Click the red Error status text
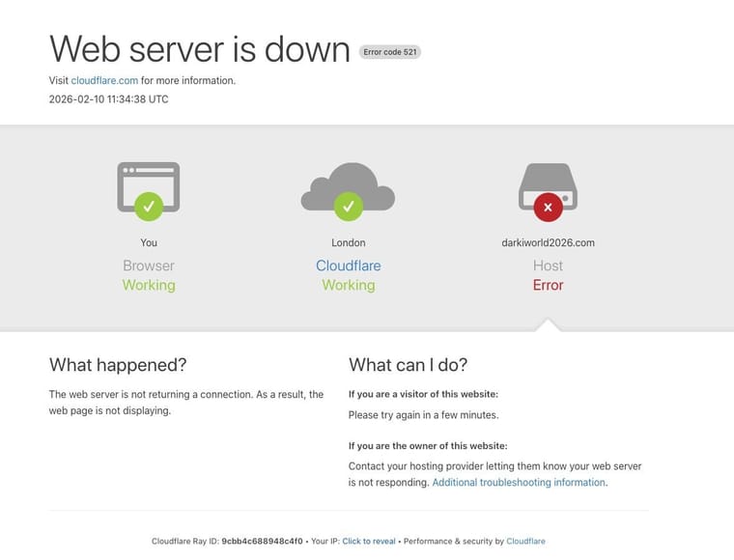This screenshot has width=734, height=560. [548, 286]
